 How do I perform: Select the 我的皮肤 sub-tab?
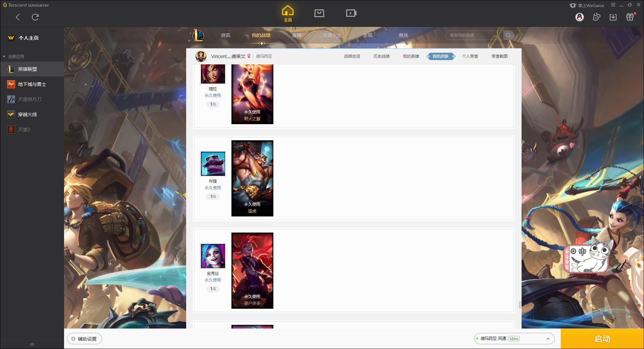(441, 56)
